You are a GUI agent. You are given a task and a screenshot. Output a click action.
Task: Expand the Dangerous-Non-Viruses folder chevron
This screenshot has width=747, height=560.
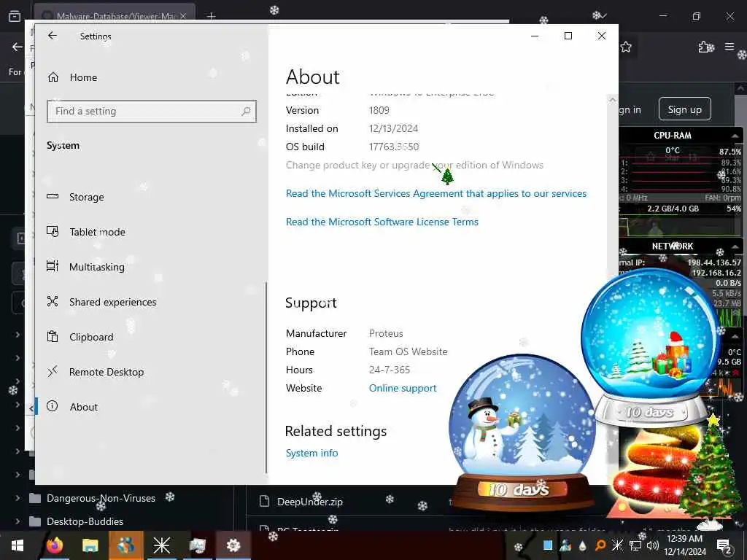click(18, 498)
